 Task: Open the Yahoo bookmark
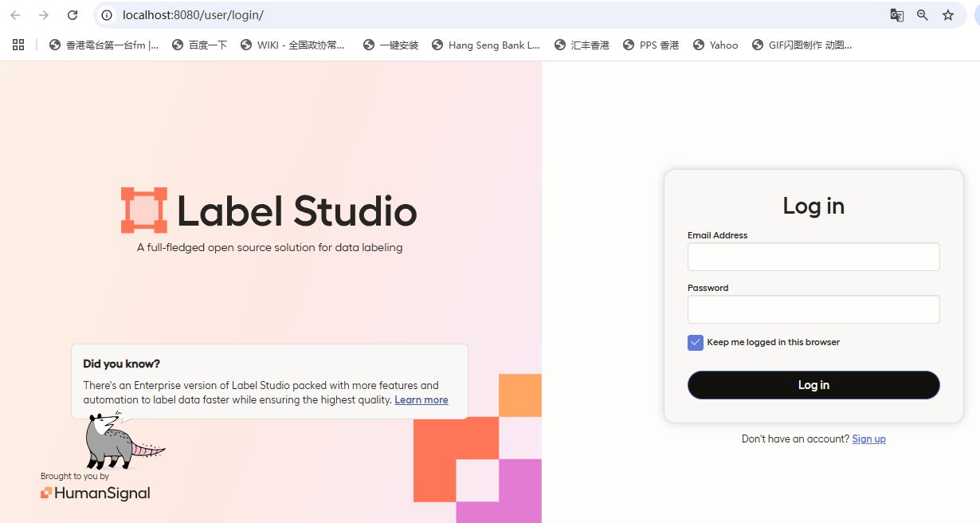(x=715, y=45)
